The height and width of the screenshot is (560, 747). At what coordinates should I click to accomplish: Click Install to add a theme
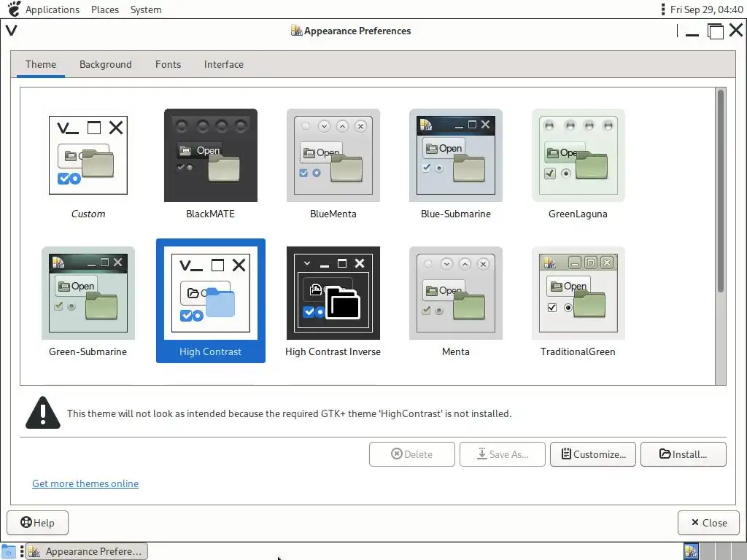pos(683,454)
